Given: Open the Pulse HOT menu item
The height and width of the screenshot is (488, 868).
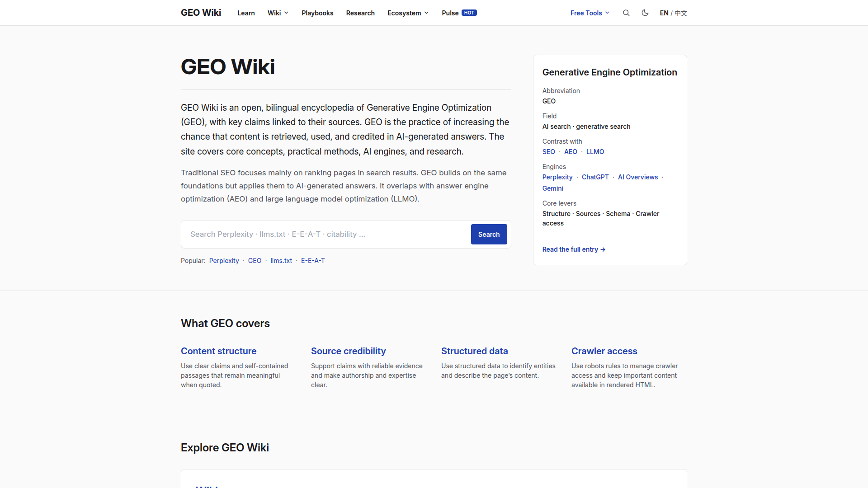Looking at the screenshot, I should coord(459,13).
